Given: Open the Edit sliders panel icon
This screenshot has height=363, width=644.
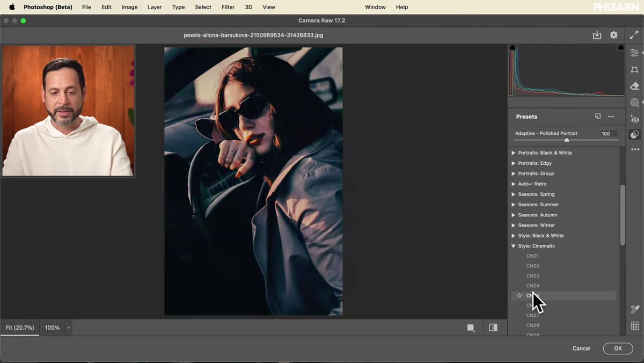Looking at the screenshot, I should pyautogui.click(x=635, y=53).
